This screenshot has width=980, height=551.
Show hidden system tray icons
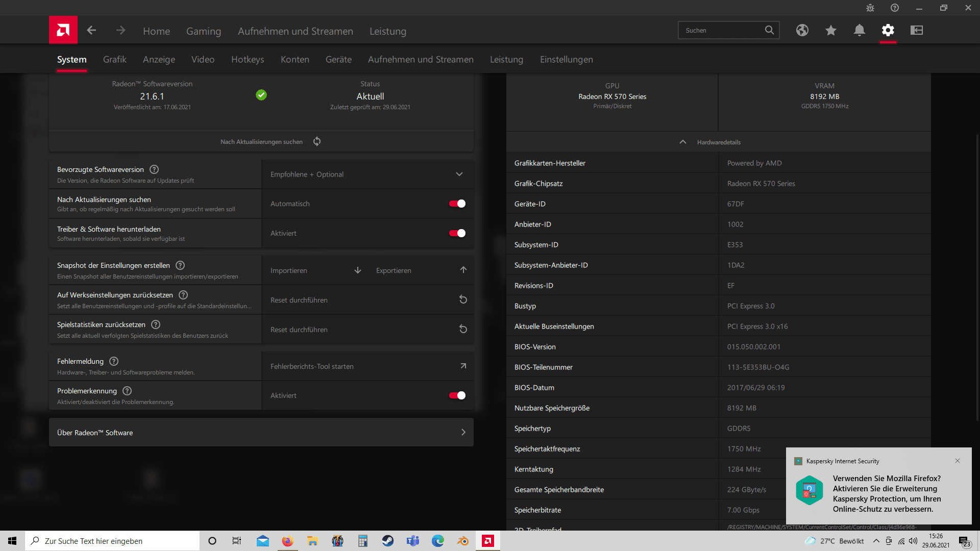[x=876, y=541]
